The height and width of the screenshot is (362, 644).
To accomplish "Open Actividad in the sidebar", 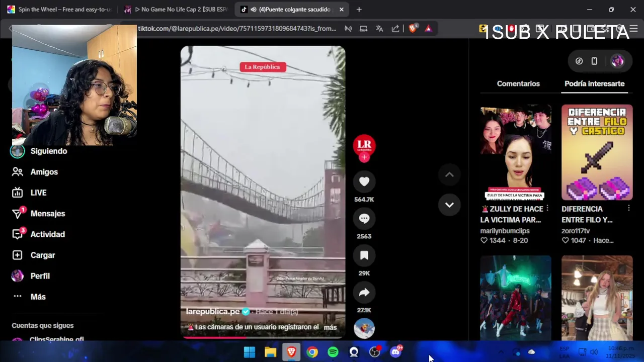I will (47, 234).
